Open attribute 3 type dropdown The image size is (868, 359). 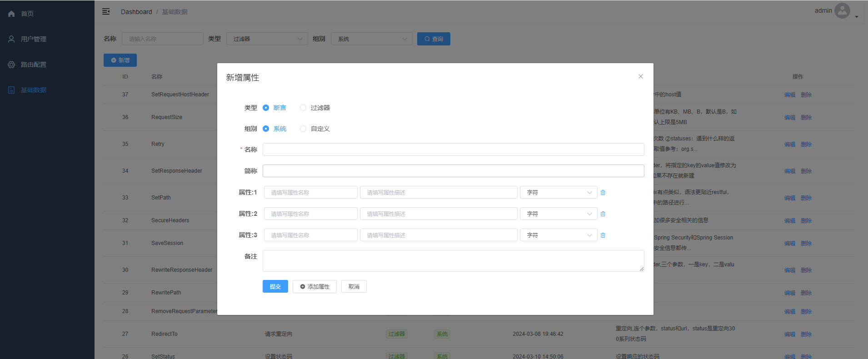[559, 235]
